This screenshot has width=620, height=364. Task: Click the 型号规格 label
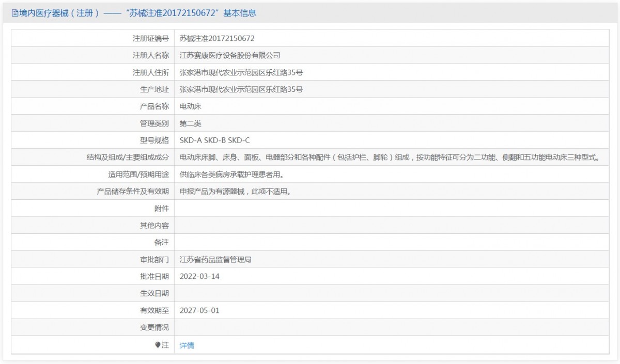coord(154,140)
